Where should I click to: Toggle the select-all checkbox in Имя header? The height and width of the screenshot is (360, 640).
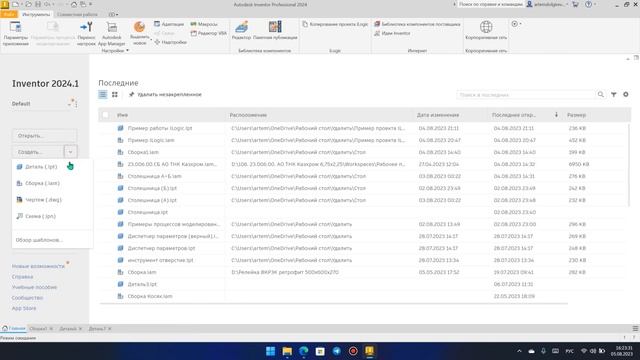pyautogui.click(x=105, y=115)
